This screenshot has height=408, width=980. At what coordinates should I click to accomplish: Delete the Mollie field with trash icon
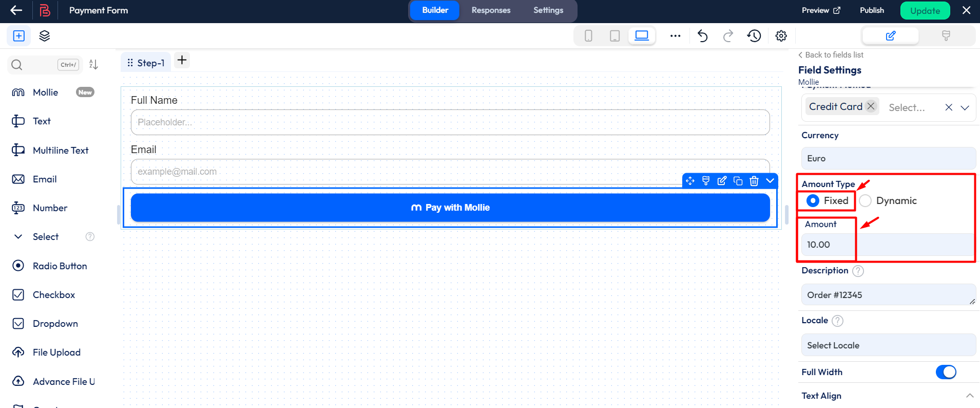coord(754,181)
